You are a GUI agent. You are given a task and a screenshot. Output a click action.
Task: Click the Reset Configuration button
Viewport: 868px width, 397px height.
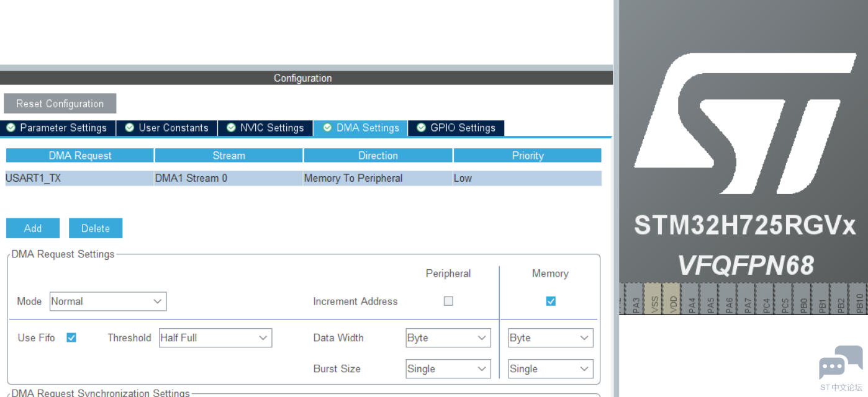[x=60, y=104]
